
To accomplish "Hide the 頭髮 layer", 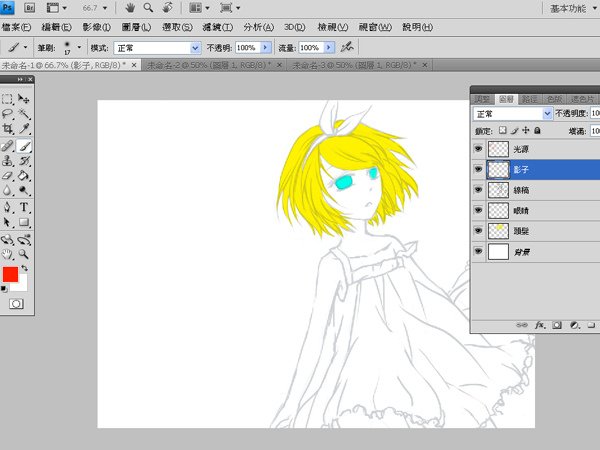I will click(x=478, y=231).
